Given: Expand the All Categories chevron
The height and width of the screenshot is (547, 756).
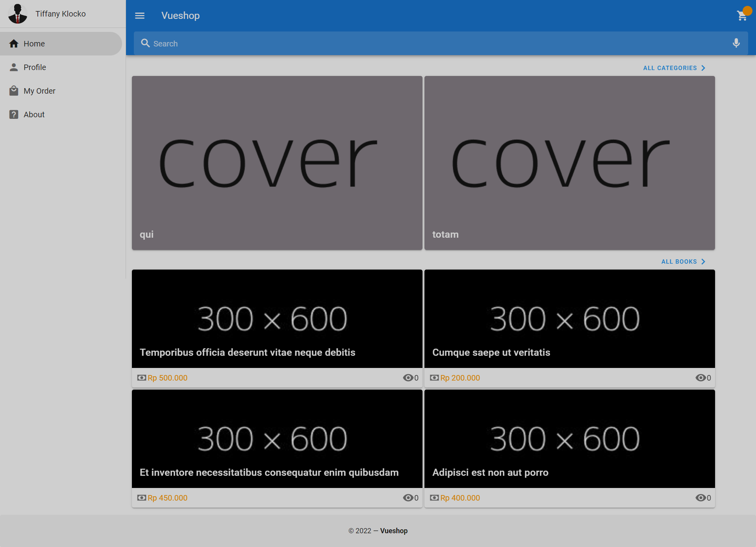Looking at the screenshot, I should click(703, 68).
